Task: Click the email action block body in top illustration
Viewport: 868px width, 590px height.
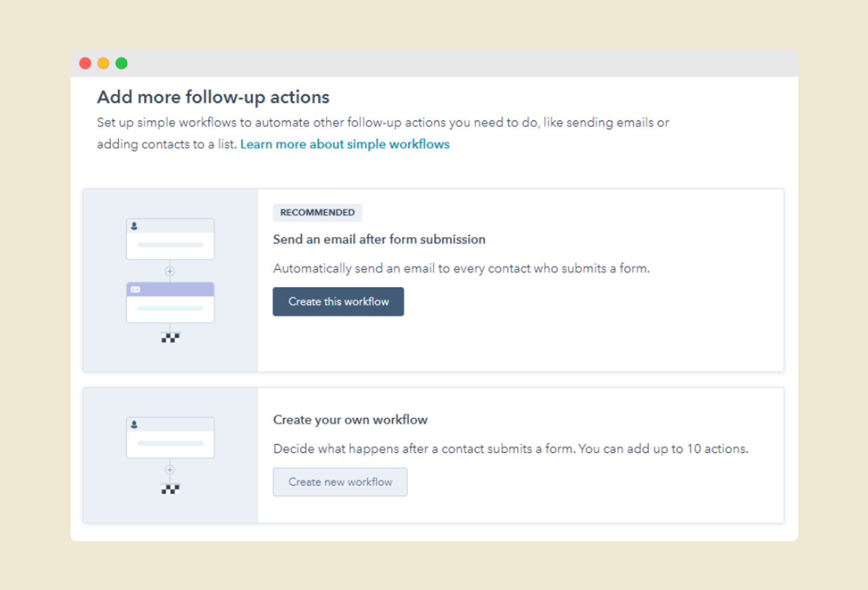Action: pyautogui.click(x=170, y=309)
